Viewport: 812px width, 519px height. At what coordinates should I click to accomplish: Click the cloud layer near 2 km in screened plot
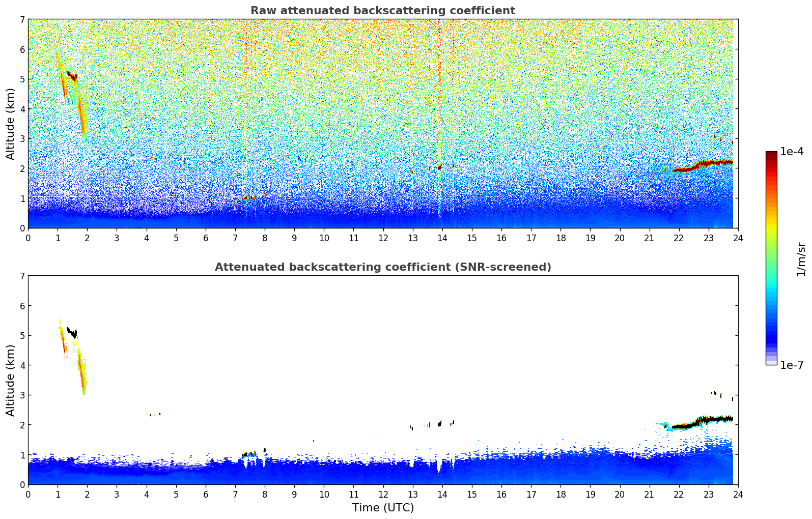pyautogui.click(x=703, y=422)
